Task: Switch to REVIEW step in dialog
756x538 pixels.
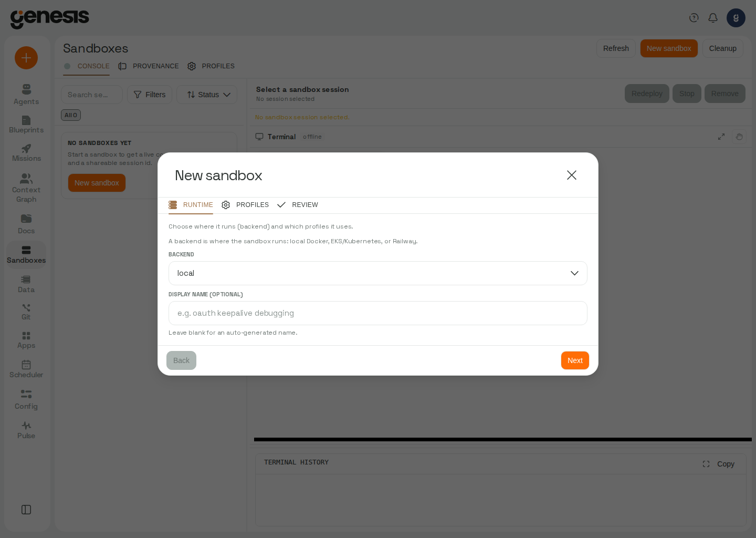Action: point(298,205)
